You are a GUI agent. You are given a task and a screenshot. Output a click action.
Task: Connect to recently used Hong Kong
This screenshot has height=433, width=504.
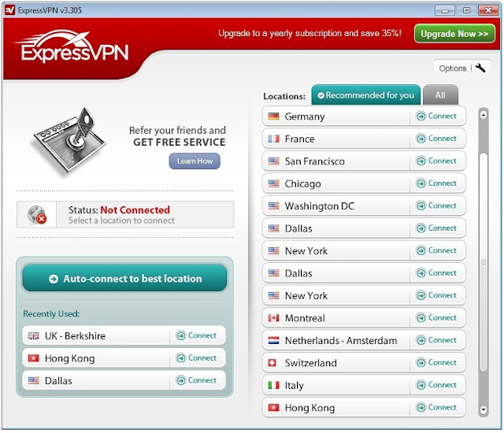click(197, 358)
